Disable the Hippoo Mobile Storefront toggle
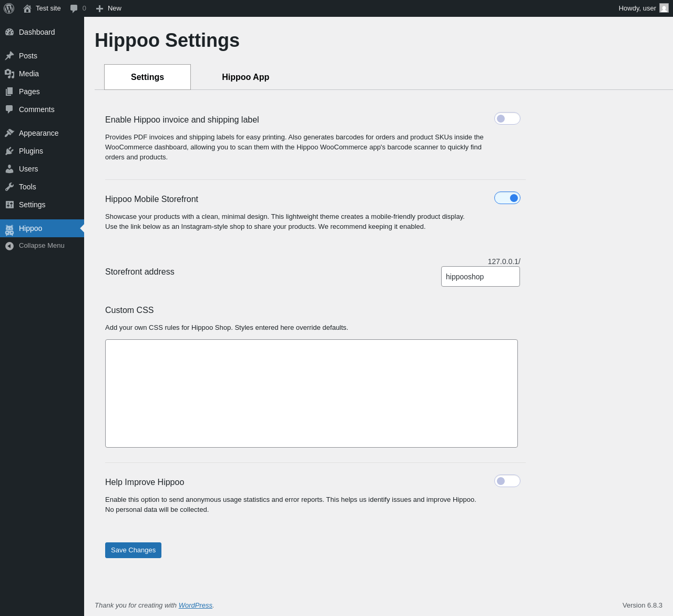The height and width of the screenshot is (616, 673). click(507, 198)
